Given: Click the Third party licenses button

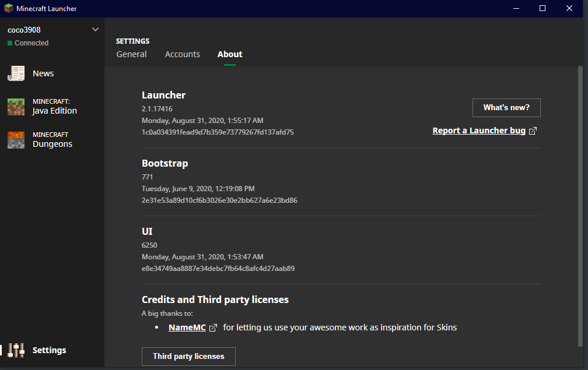Looking at the screenshot, I should (188, 357).
